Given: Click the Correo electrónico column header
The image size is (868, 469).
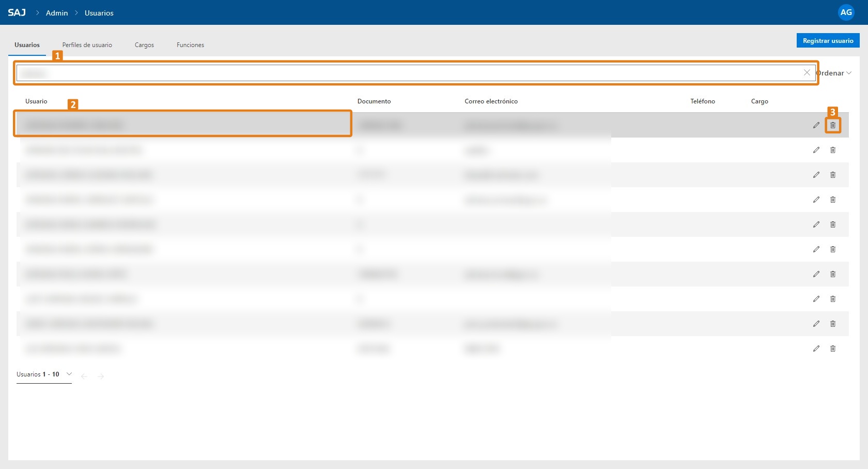Looking at the screenshot, I should coord(491,101).
